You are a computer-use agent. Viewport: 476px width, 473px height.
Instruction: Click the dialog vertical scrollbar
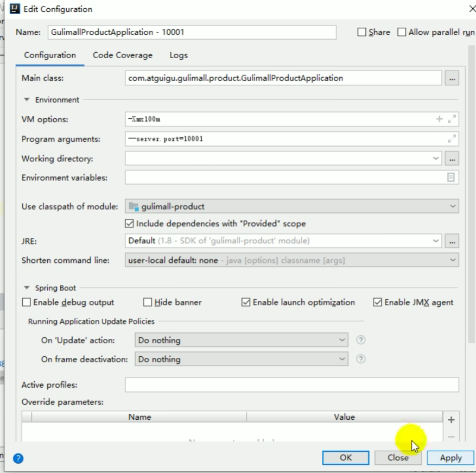pos(472,194)
